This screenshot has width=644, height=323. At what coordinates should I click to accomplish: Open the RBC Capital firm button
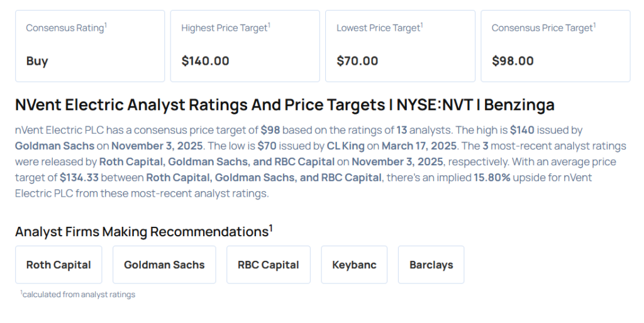point(268,265)
